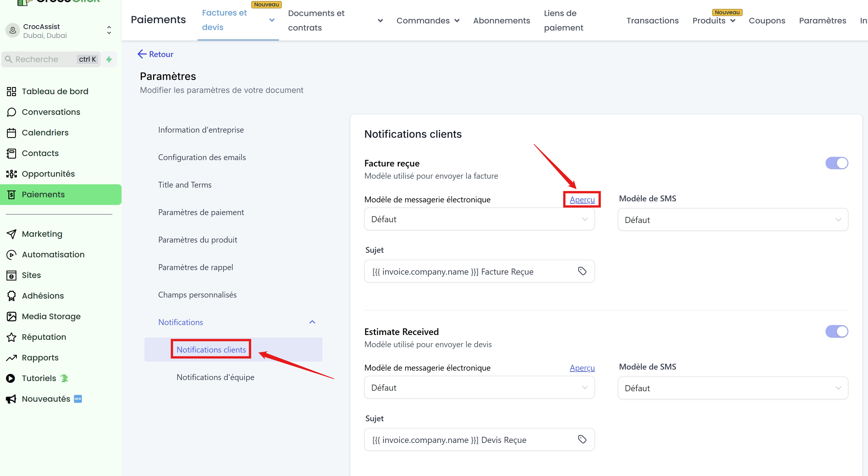
Task: Open Information d'entreprise settings
Action: pyautogui.click(x=201, y=130)
